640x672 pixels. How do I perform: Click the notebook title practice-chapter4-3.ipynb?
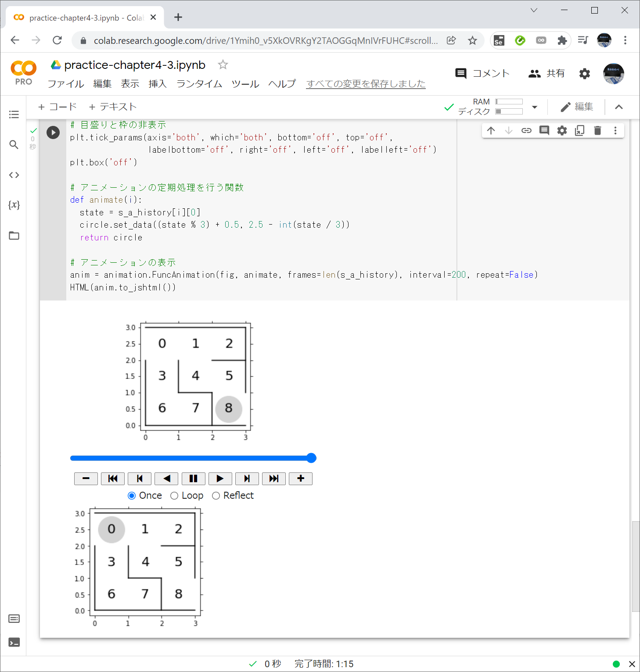point(135,65)
